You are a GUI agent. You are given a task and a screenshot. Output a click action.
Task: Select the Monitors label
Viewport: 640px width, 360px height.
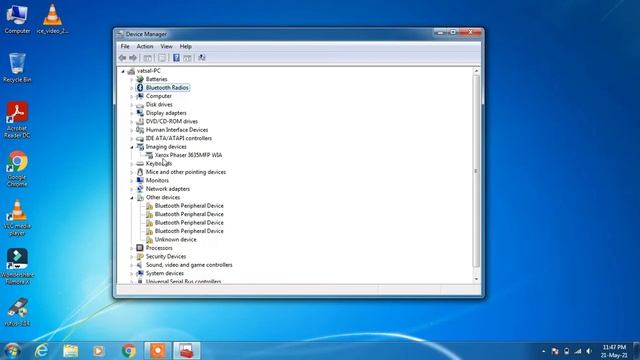click(157, 180)
